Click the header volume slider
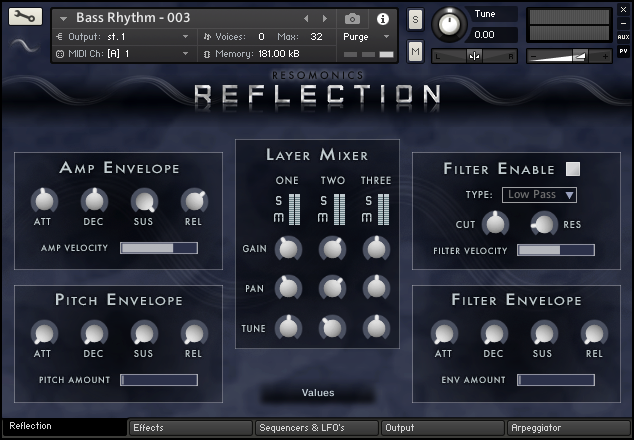Screen dimensions: 634x440 click(x=569, y=56)
